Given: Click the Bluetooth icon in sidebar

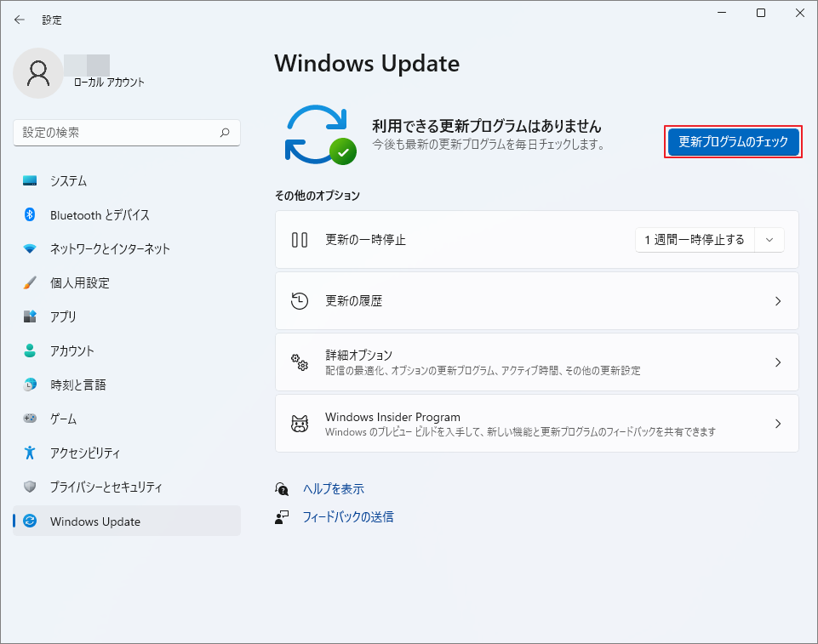Looking at the screenshot, I should (x=30, y=214).
